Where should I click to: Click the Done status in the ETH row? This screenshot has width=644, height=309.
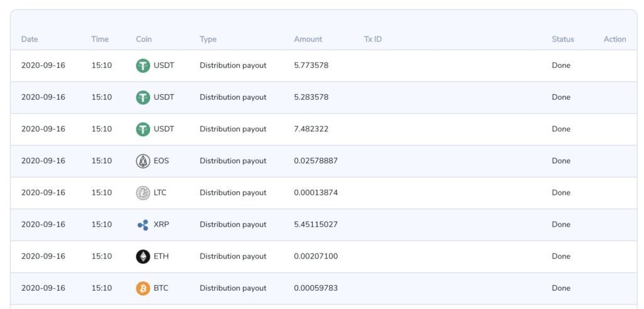click(561, 256)
